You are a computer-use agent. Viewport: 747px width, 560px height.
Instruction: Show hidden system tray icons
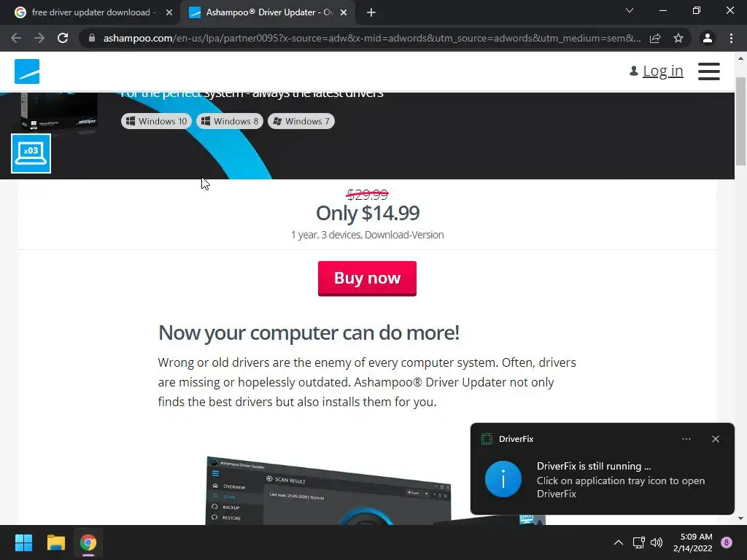(x=619, y=542)
